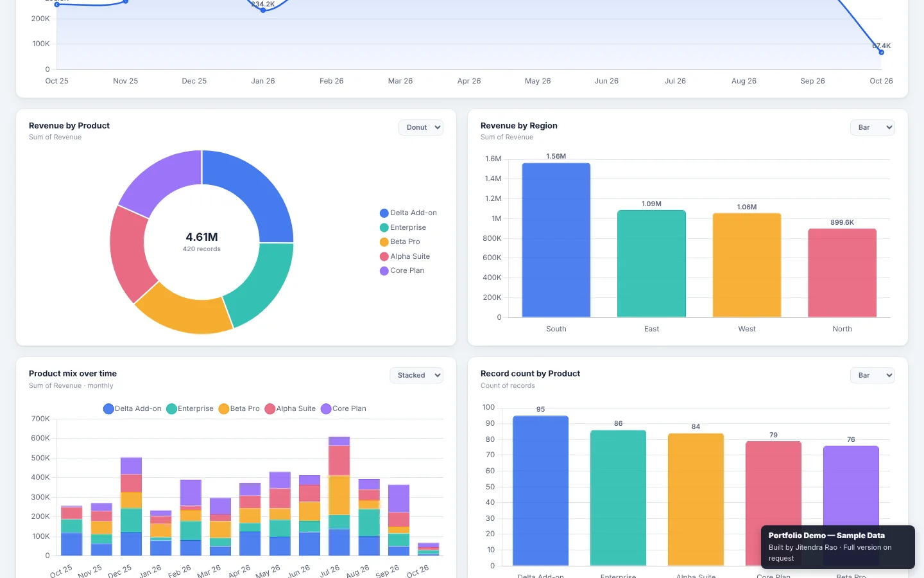Viewport: 924px width, 578px height.
Task: Click the North revenue bar
Action: coord(842,273)
